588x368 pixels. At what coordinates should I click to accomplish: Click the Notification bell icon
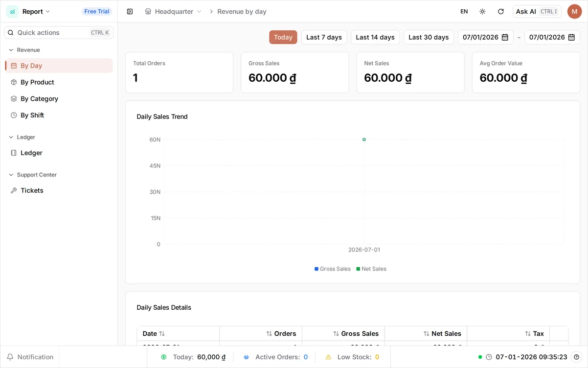pyautogui.click(x=10, y=357)
